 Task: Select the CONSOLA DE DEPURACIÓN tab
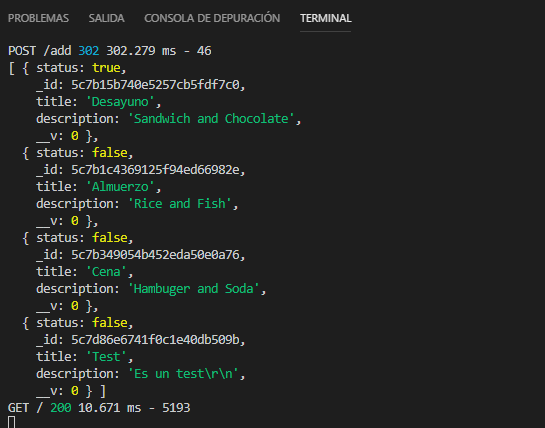(212, 18)
